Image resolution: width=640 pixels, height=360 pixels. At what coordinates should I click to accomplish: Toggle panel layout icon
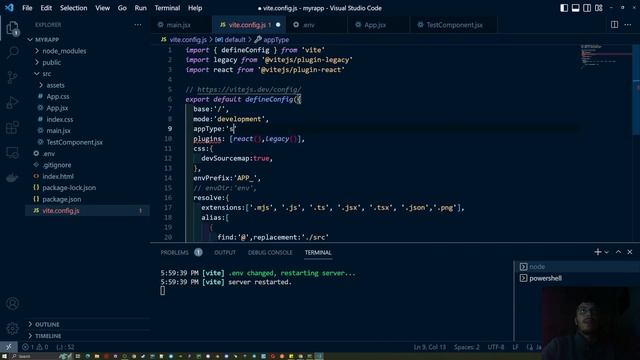(x=576, y=8)
